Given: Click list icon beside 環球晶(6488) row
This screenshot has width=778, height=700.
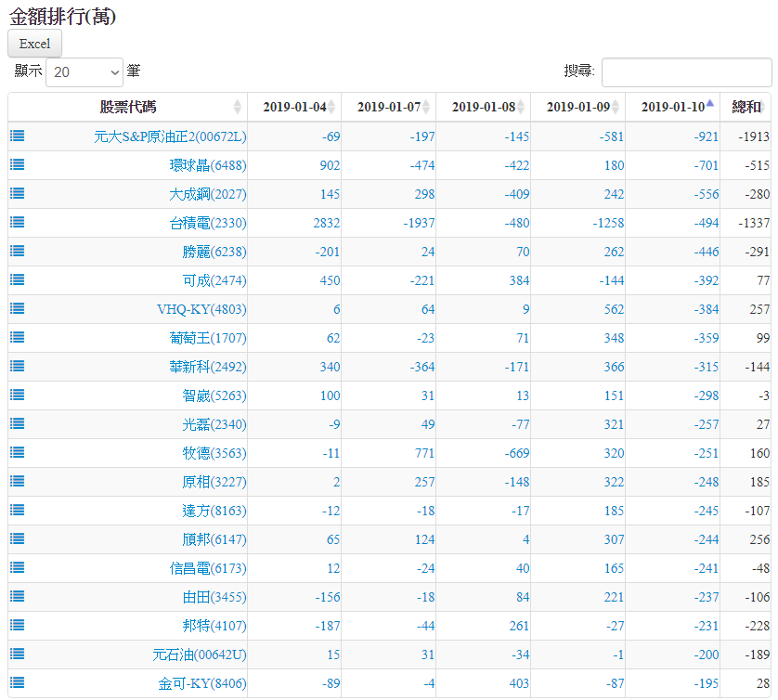Looking at the screenshot, I should tap(18, 165).
